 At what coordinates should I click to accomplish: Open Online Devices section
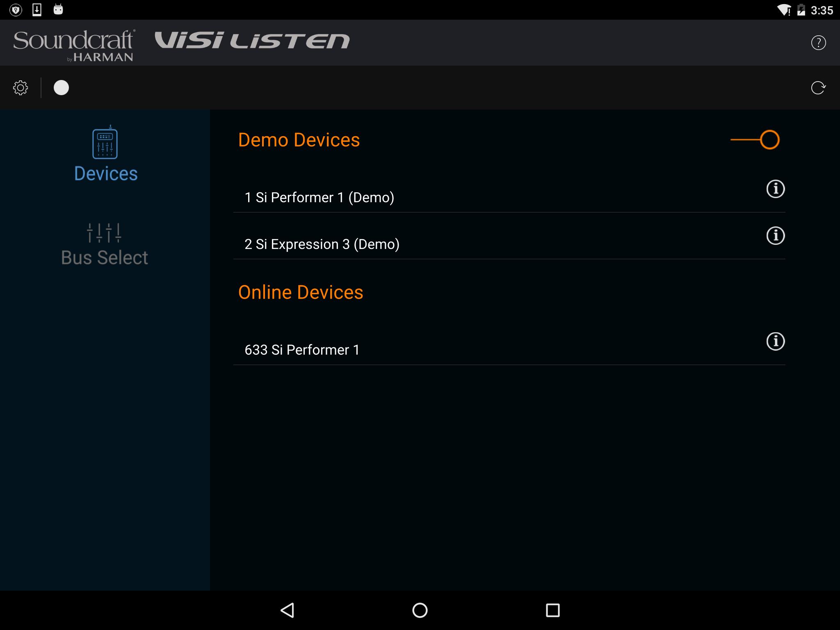(301, 292)
